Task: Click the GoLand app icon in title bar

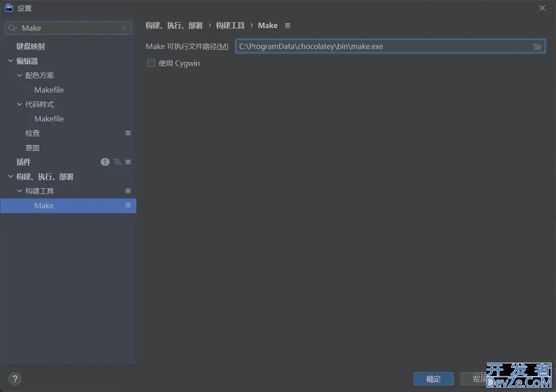Action: pos(9,8)
